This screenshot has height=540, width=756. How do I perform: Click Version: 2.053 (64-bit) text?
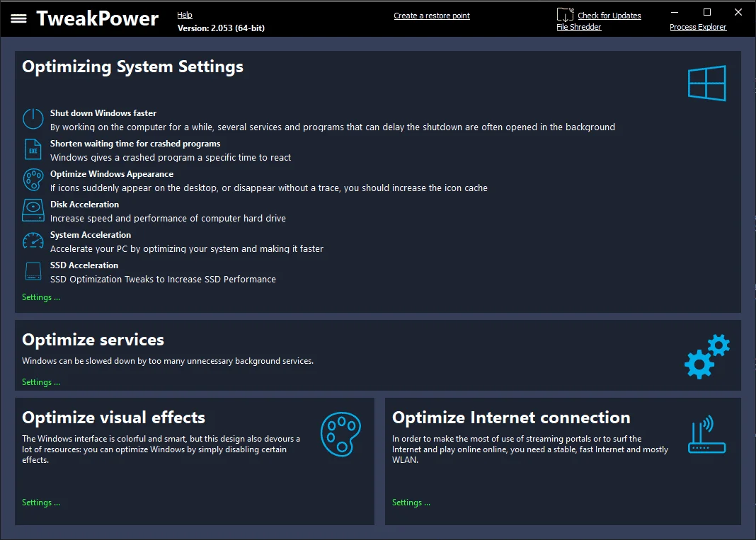[x=221, y=28]
